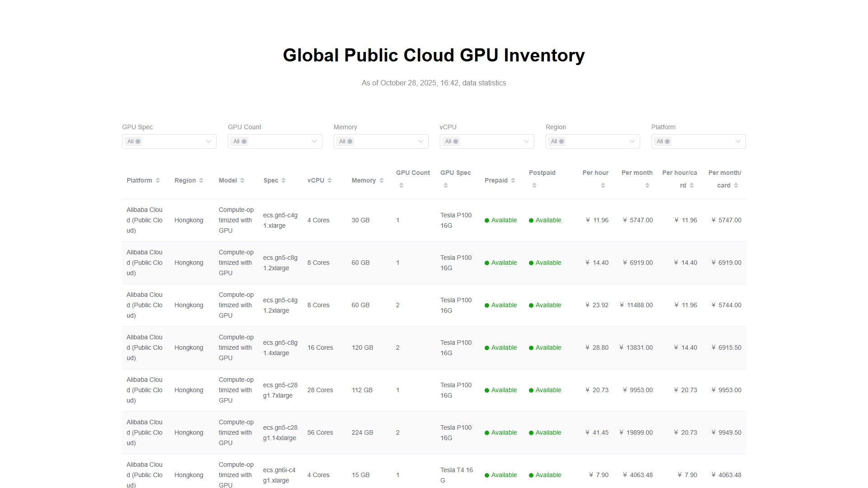The height and width of the screenshot is (488, 868).
Task: Open the vCPU filter dropdown arrow
Action: (x=526, y=141)
